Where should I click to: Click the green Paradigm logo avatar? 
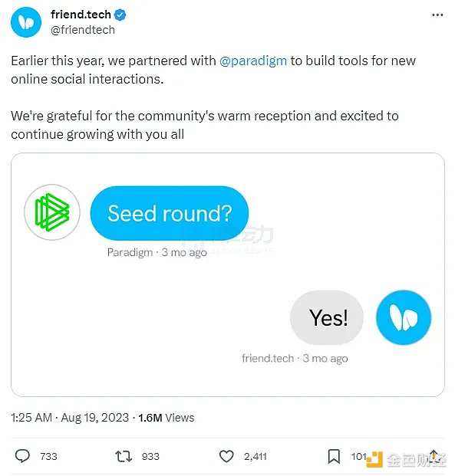(52, 212)
